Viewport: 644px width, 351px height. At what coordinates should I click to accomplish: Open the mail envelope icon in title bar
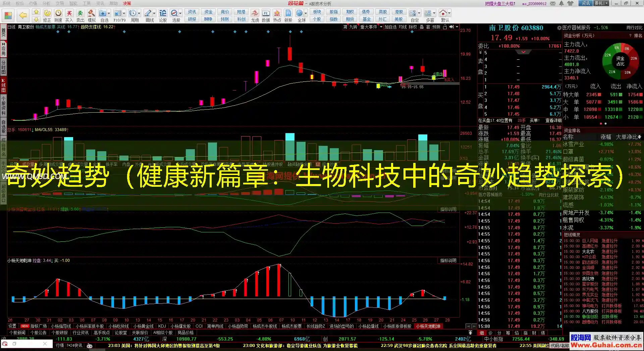[x=553, y=3]
